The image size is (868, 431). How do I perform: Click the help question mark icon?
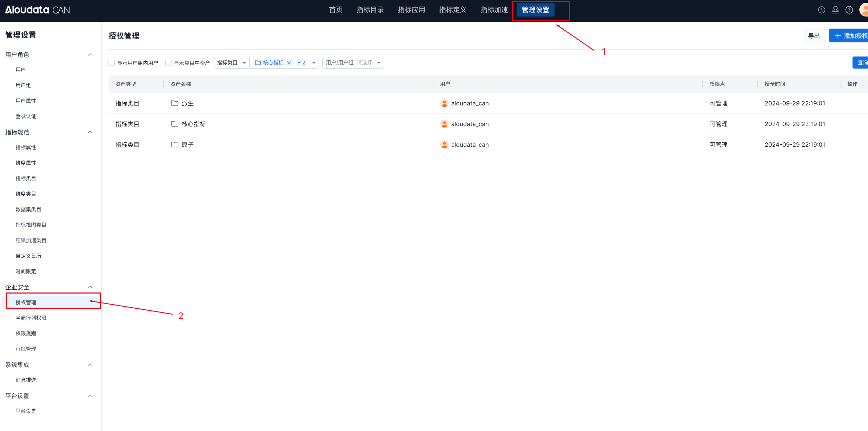point(849,10)
